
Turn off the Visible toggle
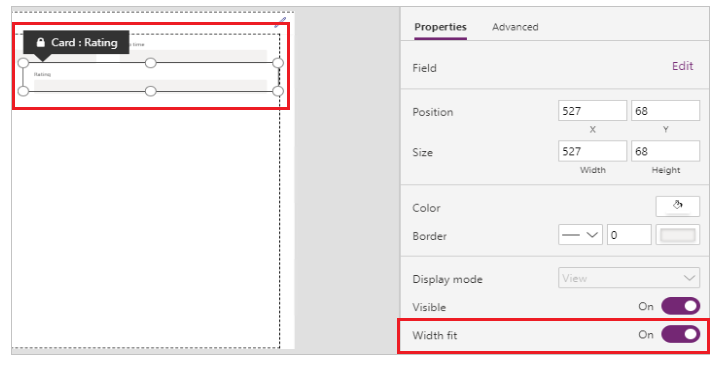point(681,306)
